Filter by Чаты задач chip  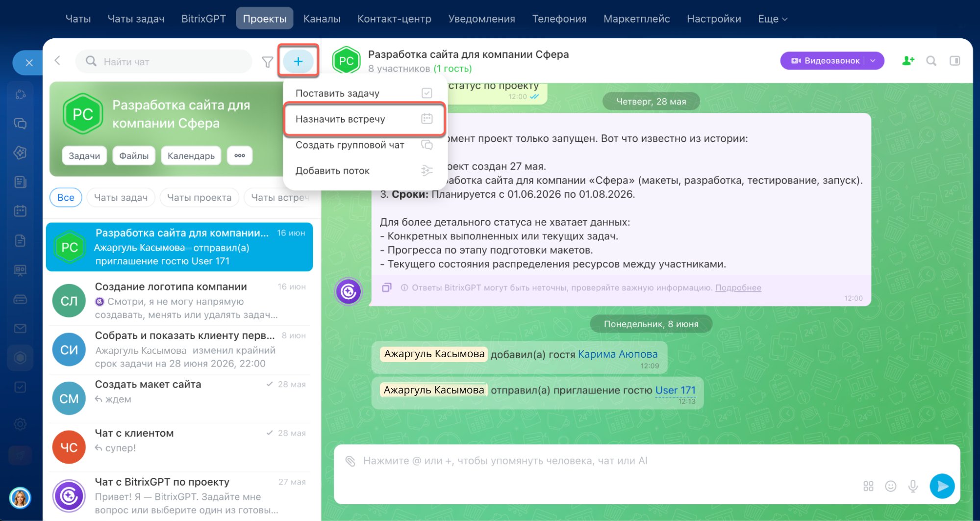121,197
